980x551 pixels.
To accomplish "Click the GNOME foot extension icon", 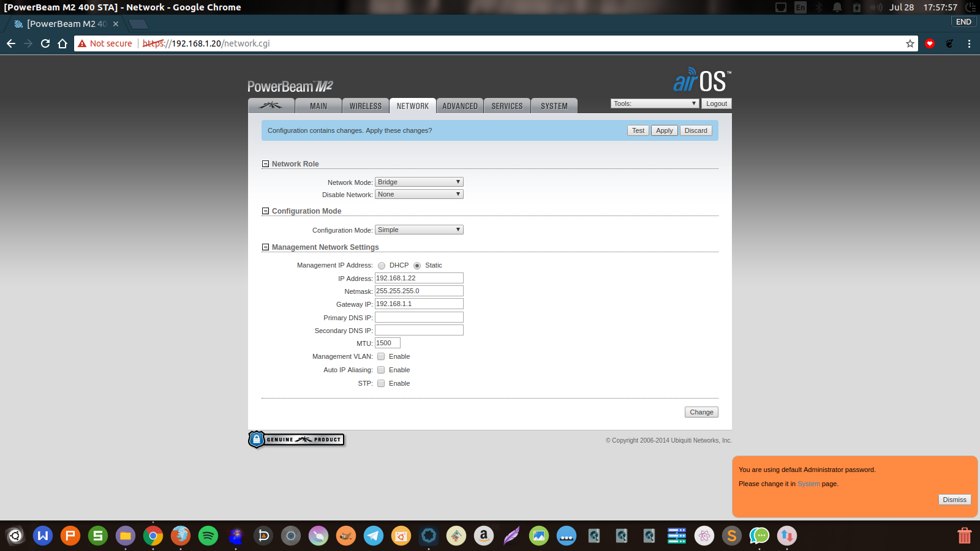I will [949, 43].
